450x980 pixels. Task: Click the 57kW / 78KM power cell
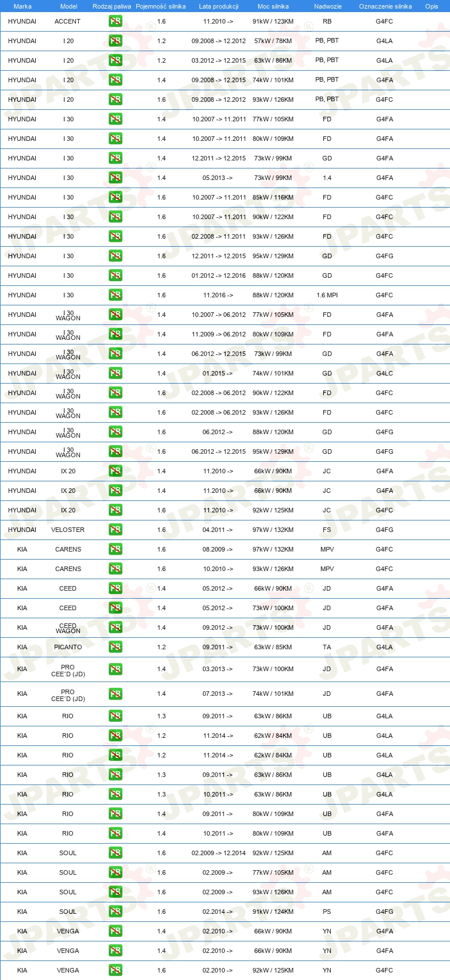pyautogui.click(x=273, y=41)
